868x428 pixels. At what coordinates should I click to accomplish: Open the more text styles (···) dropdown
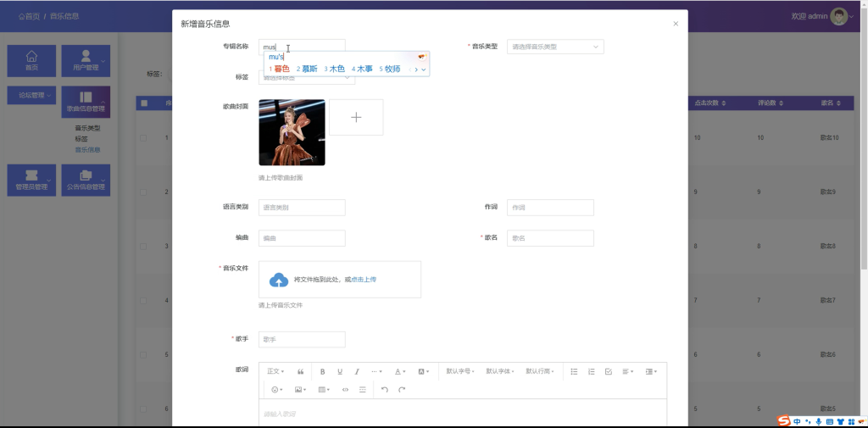(376, 371)
